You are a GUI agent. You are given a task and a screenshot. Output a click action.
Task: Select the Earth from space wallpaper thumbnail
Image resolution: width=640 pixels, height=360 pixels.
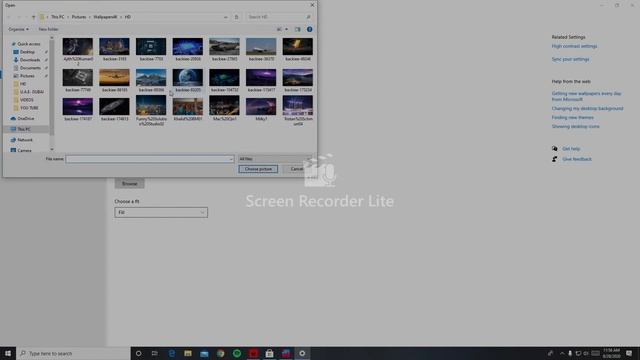[188, 77]
